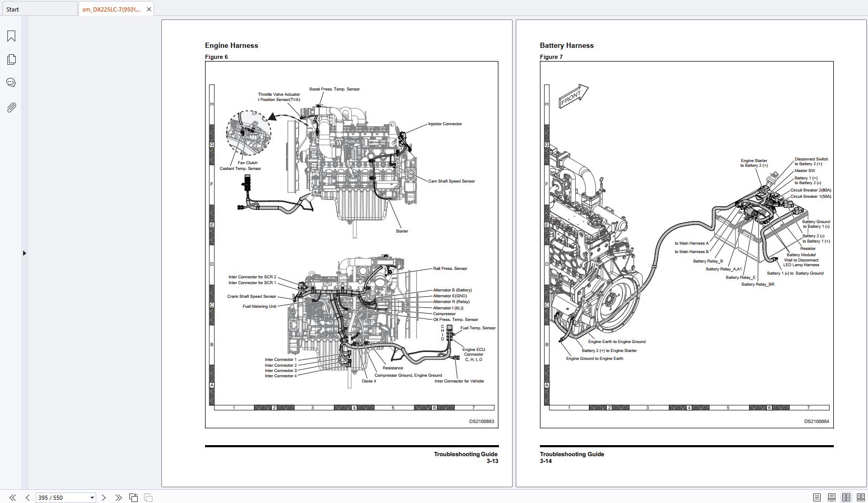Select the sm_DX225LC-7 document tab
868x503 pixels.
coord(111,9)
